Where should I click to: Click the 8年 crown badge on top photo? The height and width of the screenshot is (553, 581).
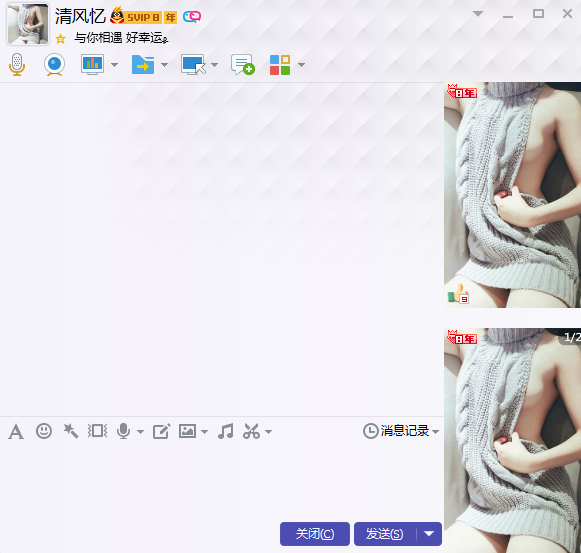tap(462, 92)
